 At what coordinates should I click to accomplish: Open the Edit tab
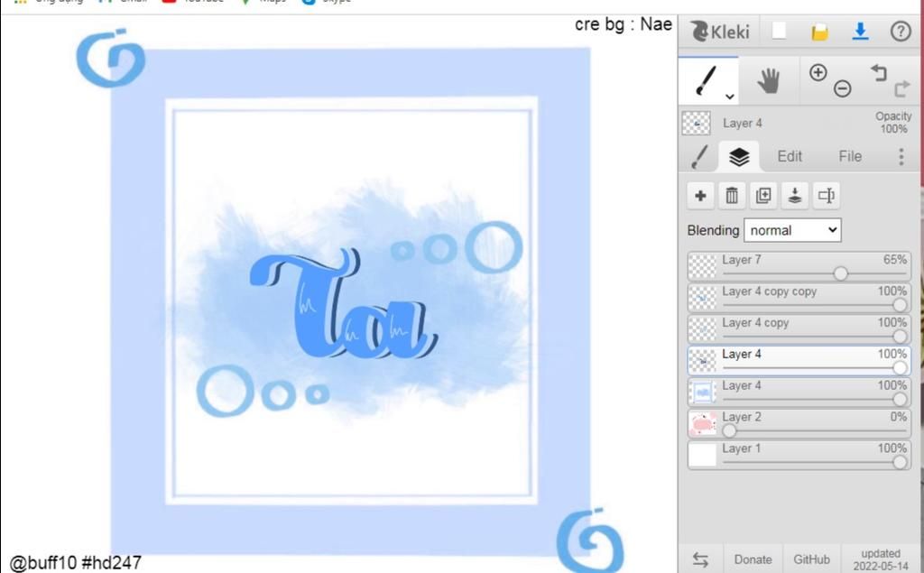pos(790,156)
